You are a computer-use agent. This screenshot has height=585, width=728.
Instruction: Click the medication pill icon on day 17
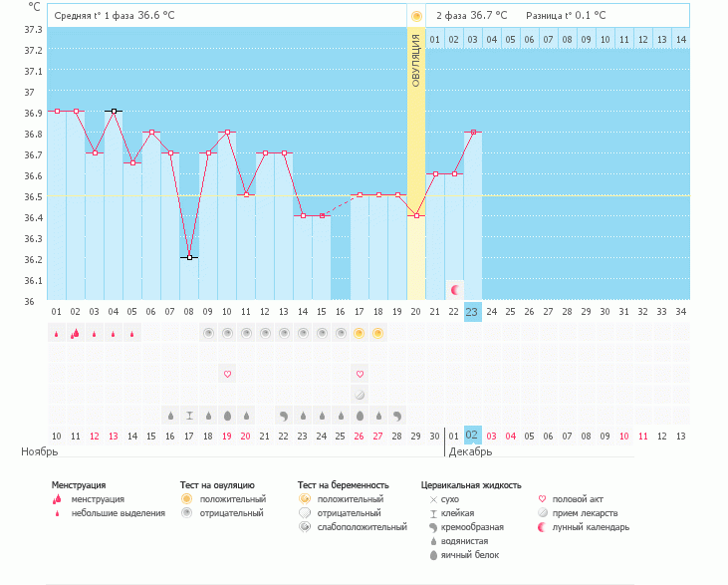pyautogui.click(x=360, y=395)
